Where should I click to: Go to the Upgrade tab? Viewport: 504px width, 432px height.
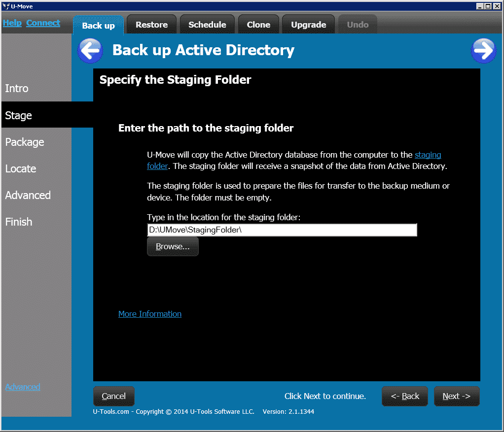[309, 25]
